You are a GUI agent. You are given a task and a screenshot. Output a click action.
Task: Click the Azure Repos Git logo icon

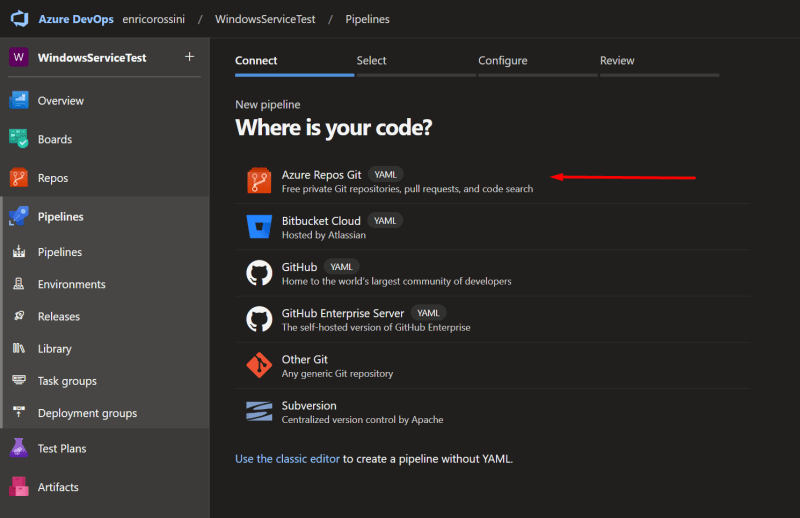click(259, 180)
